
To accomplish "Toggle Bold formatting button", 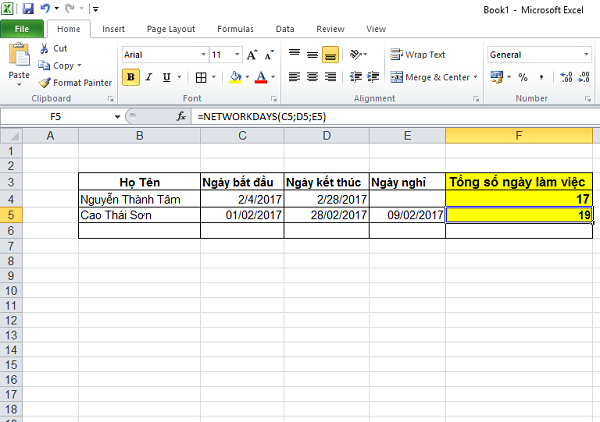I will point(132,77).
